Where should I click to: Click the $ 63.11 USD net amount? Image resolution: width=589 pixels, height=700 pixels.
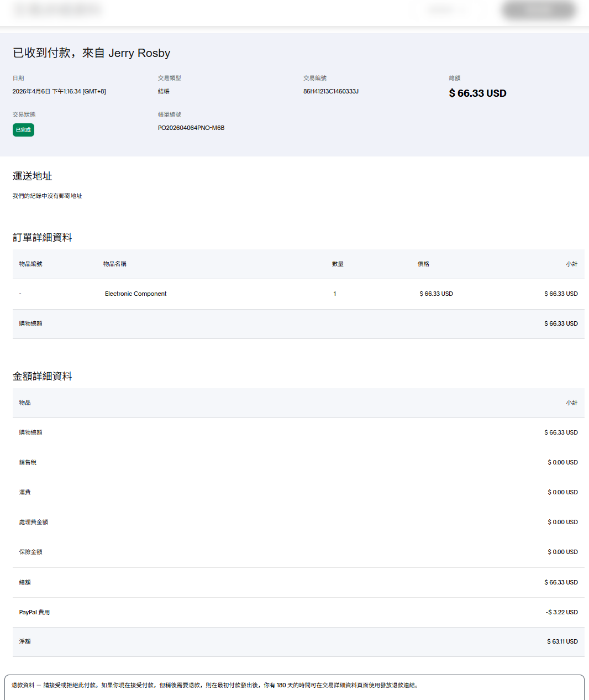tap(562, 641)
